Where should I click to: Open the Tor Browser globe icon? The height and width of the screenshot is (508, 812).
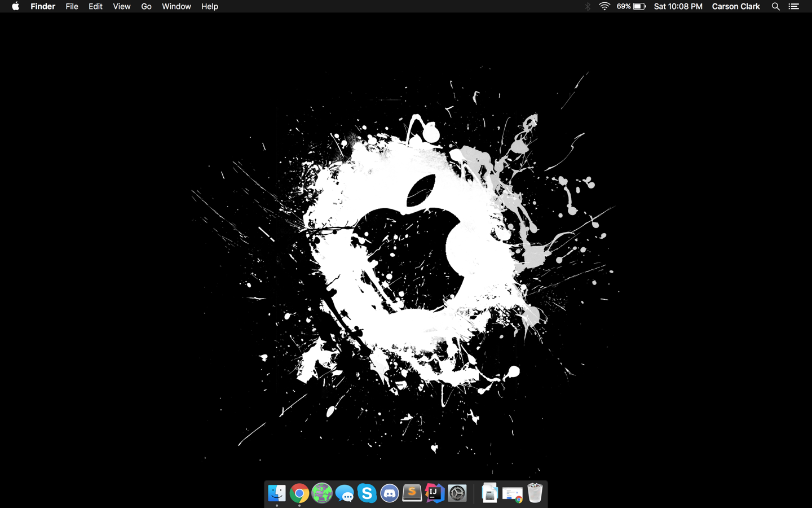tap(322, 493)
